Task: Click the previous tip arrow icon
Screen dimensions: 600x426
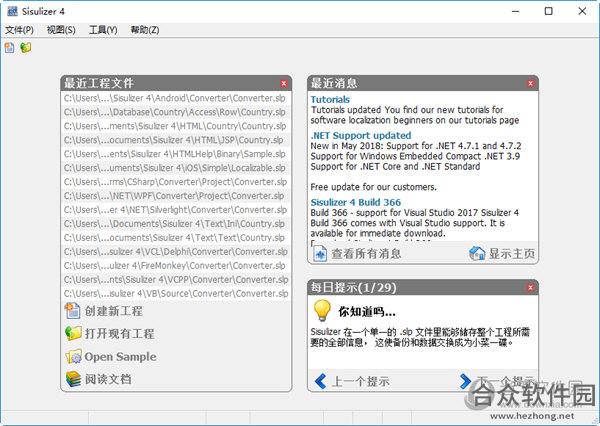Action: 320,381
